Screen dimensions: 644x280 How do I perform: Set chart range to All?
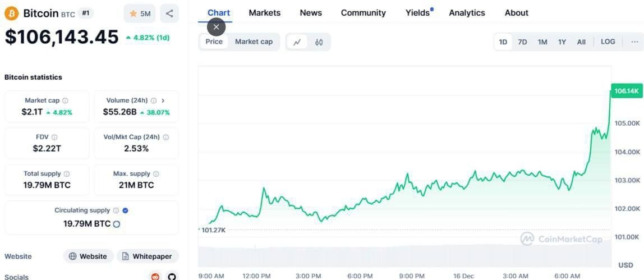(581, 42)
